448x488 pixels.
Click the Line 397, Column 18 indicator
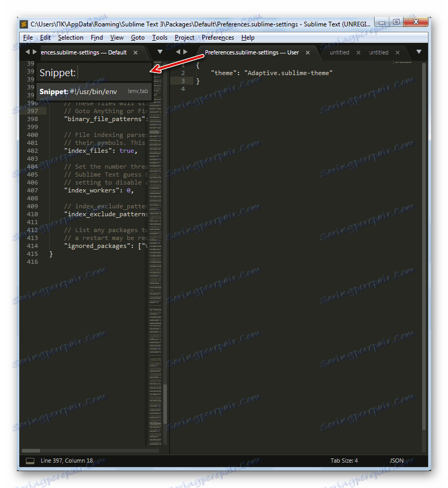pyautogui.click(x=66, y=461)
